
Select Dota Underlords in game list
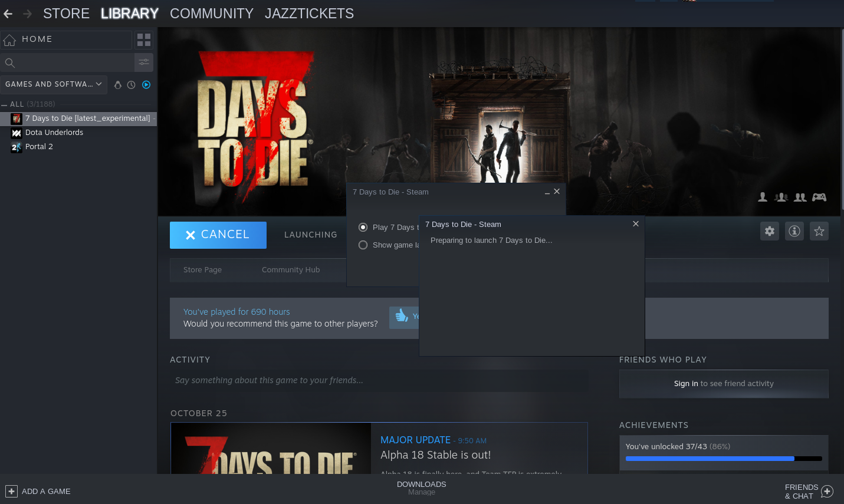click(x=78, y=133)
